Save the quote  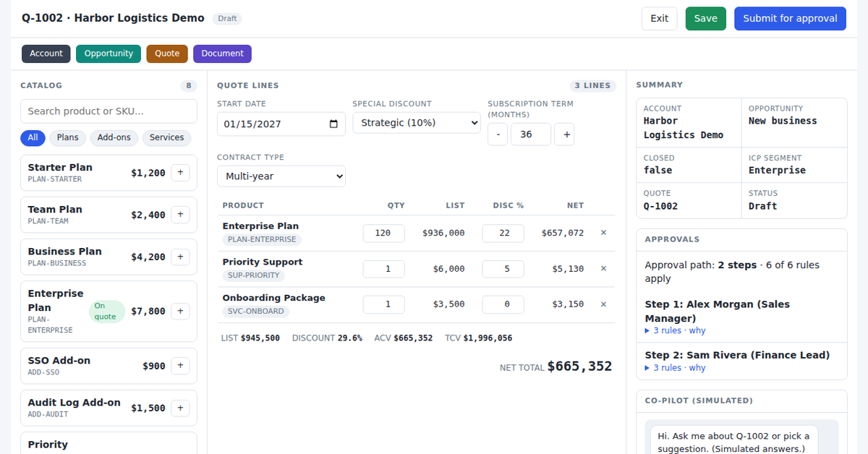click(x=706, y=19)
